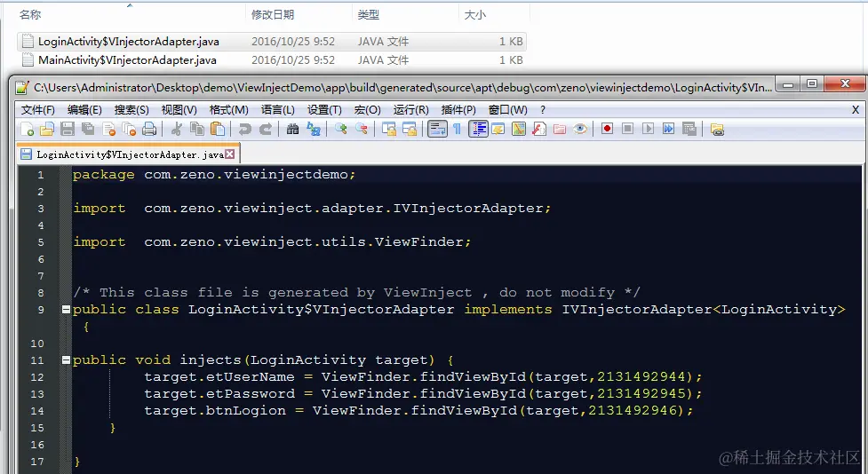Image resolution: width=868 pixels, height=474 pixels.
Task: Create a new document with the New icon
Action: pyautogui.click(x=28, y=130)
